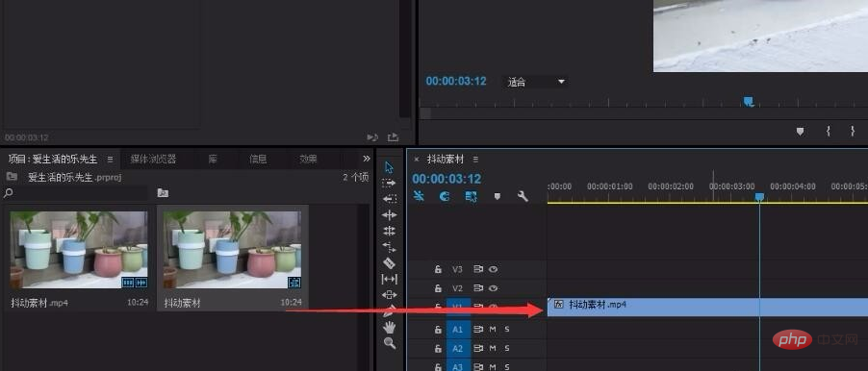Toggle the lock on track V2
Viewport: 868px width, 371px height.
tap(438, 288)
